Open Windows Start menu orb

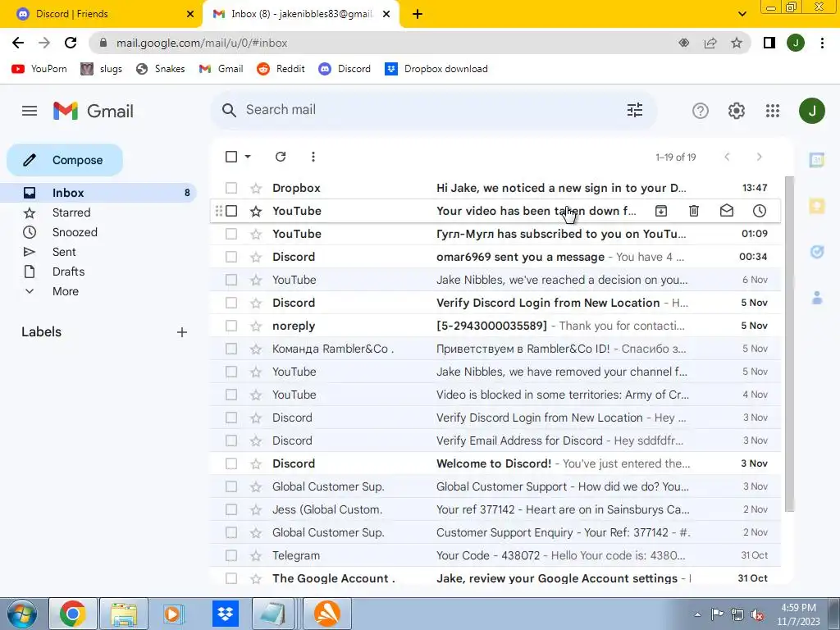point(21,614)
